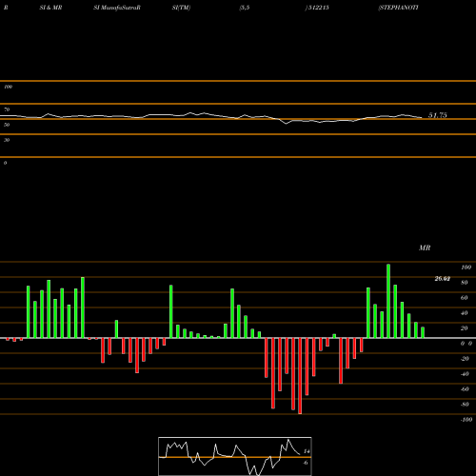This screenshot has height=476, width=476.
Task: Click the SI(TM) header text
Action: [181, 8]
